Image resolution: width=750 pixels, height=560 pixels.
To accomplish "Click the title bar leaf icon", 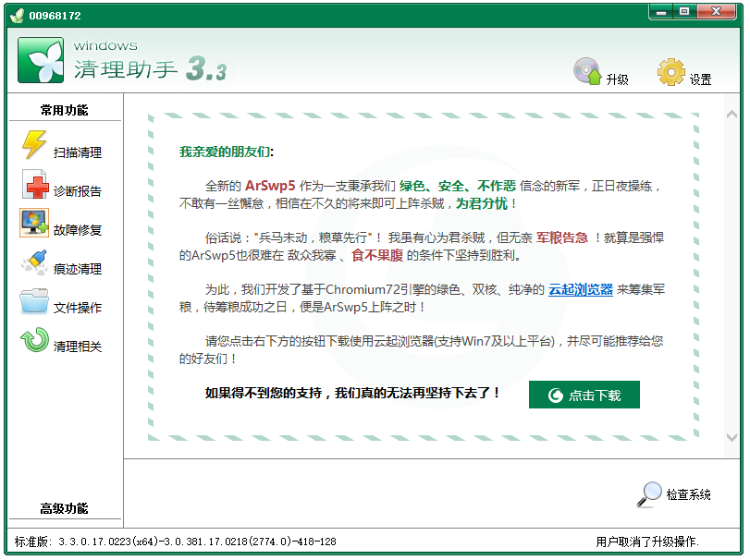I will (17, 16).
